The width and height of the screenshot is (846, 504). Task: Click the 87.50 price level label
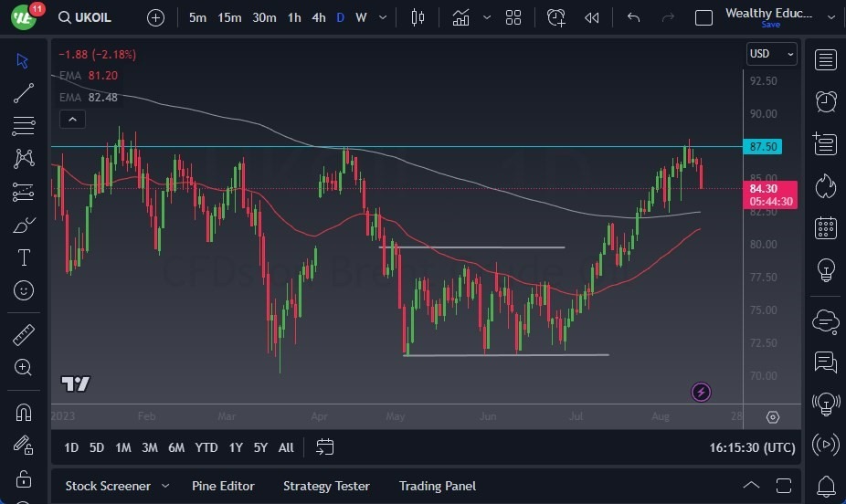[x=763, y=146]
